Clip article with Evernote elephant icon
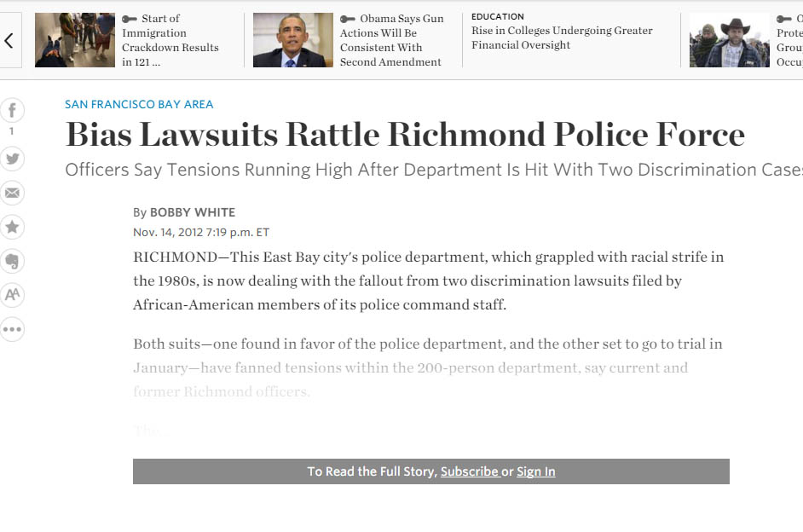The height and width of the screenshot is (532, 803). [12, 261]
